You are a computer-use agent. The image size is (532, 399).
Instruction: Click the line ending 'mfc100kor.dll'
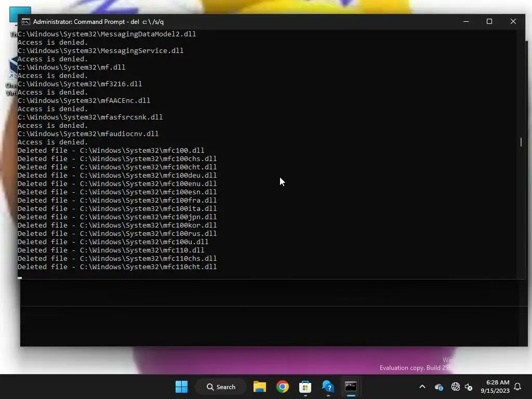pyautogui.click(x=117, y=225)
